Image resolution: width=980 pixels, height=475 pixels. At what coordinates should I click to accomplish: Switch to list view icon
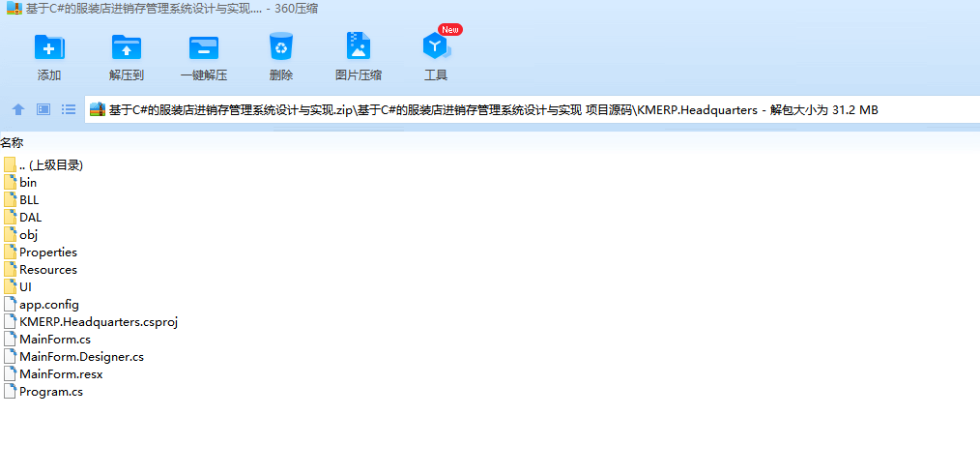[68, 109]
